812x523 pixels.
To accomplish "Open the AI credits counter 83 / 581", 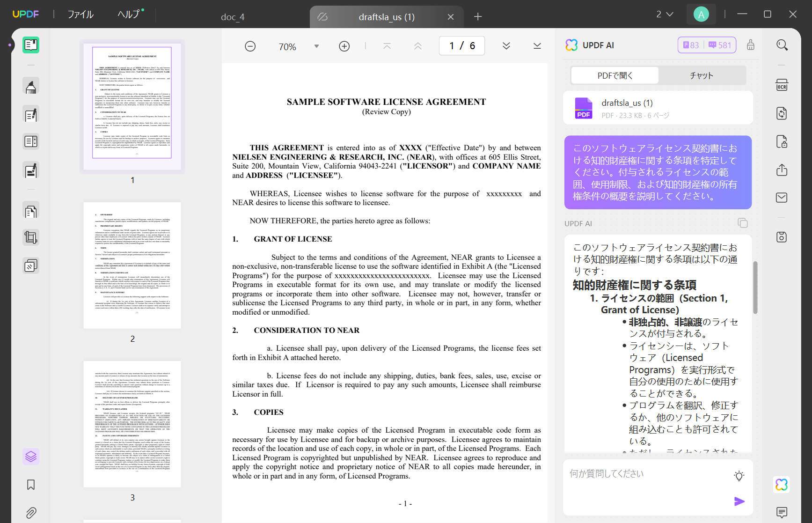I will pyautogui.click(x=707, y=45).
